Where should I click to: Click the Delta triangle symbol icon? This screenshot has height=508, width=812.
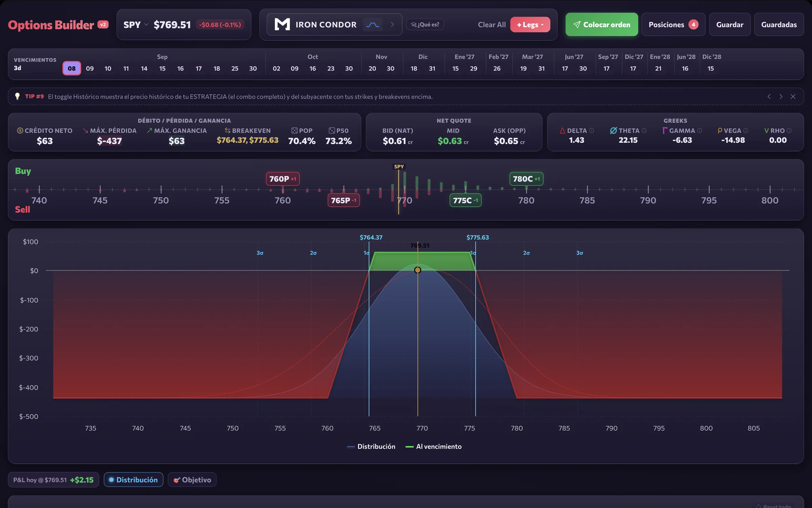point(562,131)
